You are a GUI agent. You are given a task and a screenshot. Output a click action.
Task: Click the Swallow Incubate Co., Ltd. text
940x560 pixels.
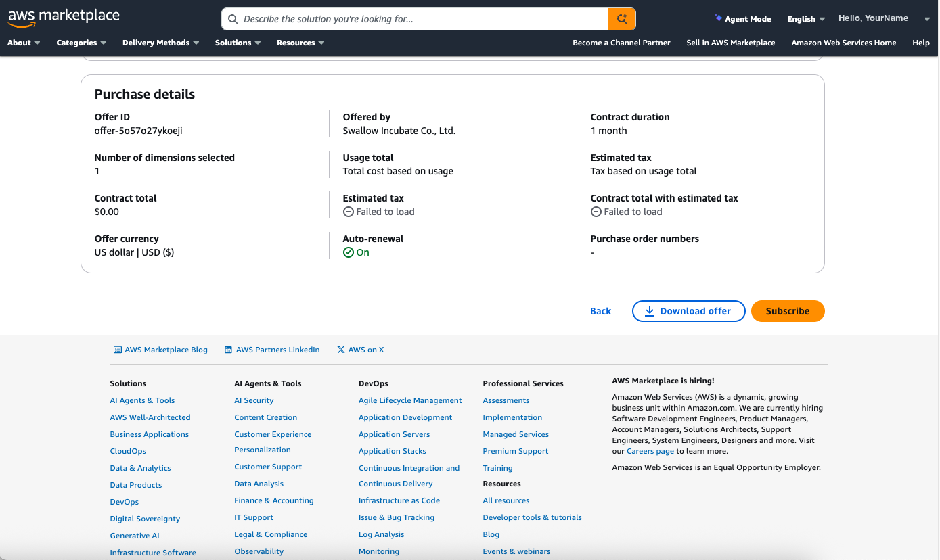coord(399,131)
